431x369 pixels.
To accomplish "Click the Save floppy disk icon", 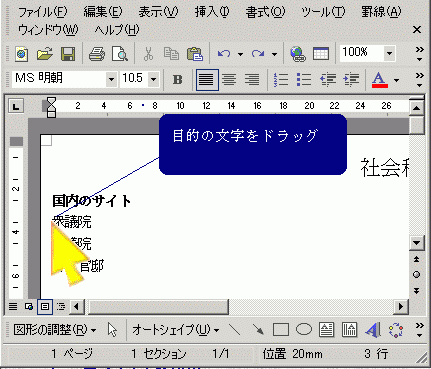I will click(68, 54).
